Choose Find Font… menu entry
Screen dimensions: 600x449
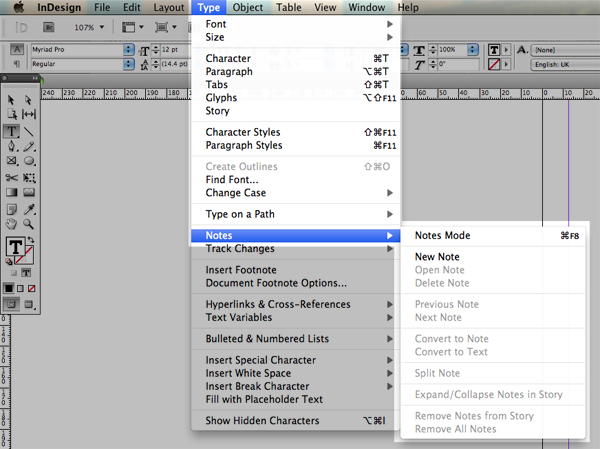(296, 180)
